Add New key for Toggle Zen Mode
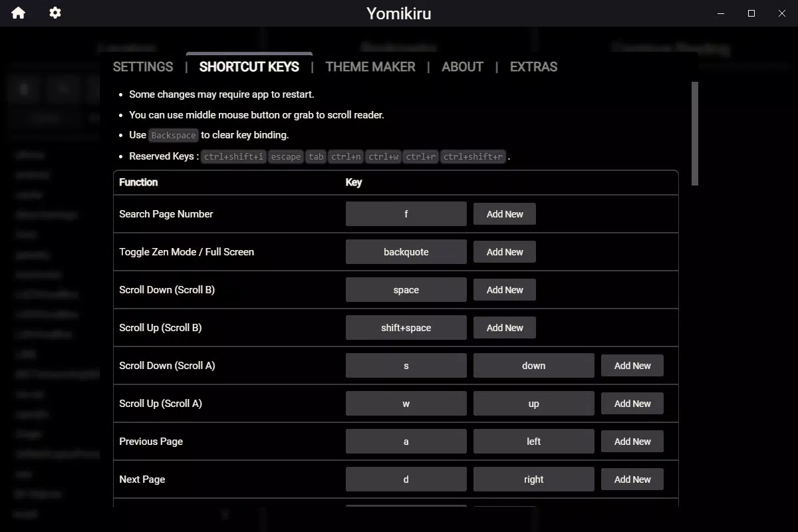Viewport: 798px width, 532px height. 505,252
